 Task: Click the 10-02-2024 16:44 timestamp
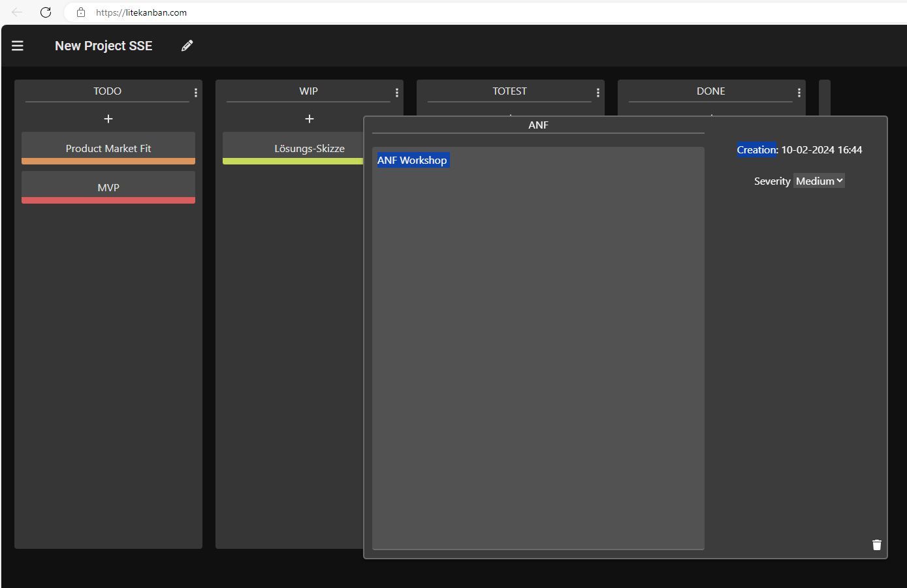coord(821,149)
